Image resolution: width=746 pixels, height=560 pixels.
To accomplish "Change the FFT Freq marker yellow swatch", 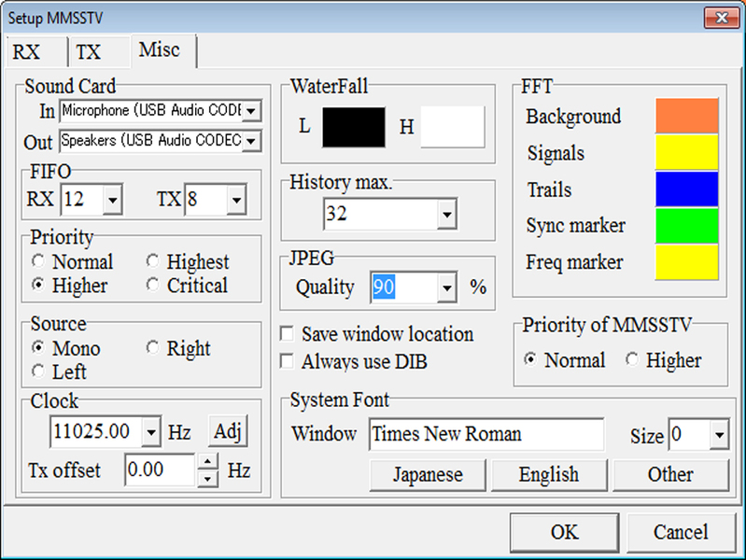I will click(x=686, y=262).
